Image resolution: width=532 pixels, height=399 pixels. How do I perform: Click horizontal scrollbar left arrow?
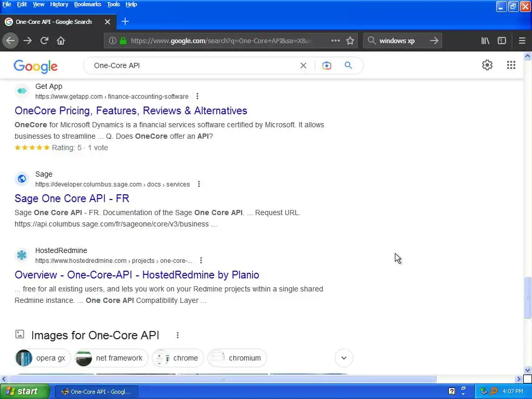click(4, 379)
